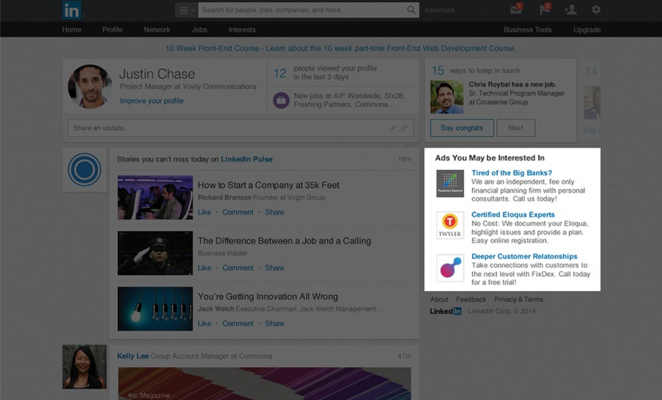The image size is (662, 400).
Task: Focus the search for people, jobs field
Action: 302,10
